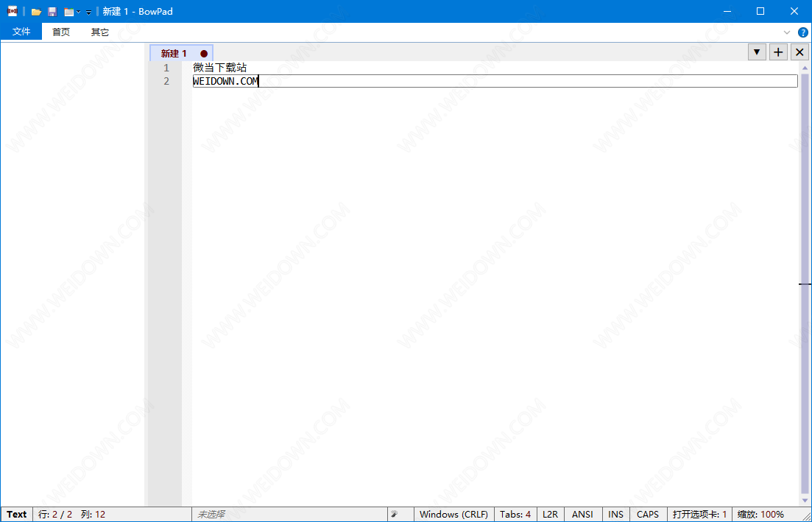Change line endings via Windows (CRLF) indicator

click(453, 514)
